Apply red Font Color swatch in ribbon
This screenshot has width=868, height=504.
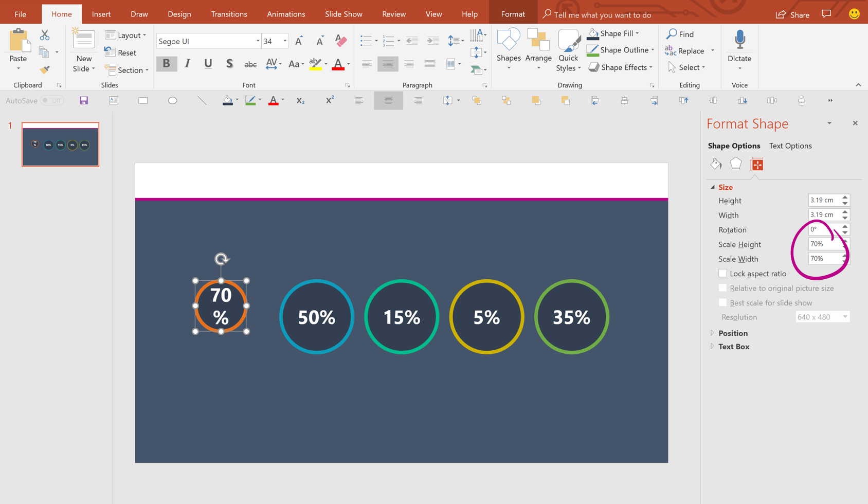coord(338,64)
